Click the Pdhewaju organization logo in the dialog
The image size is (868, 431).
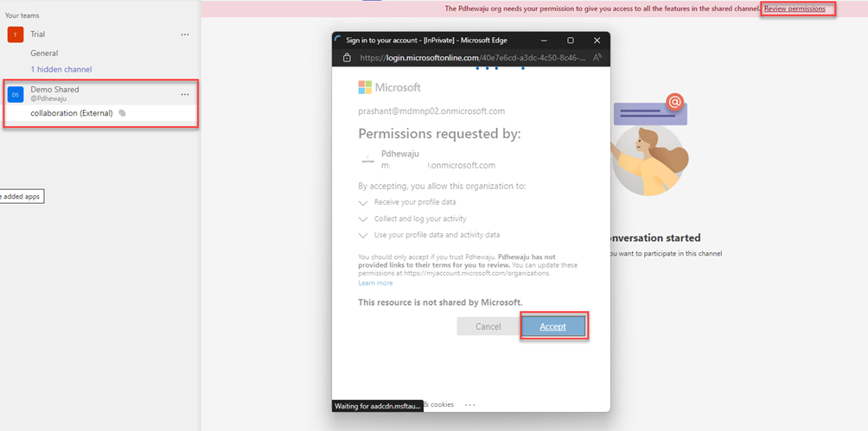367,160
